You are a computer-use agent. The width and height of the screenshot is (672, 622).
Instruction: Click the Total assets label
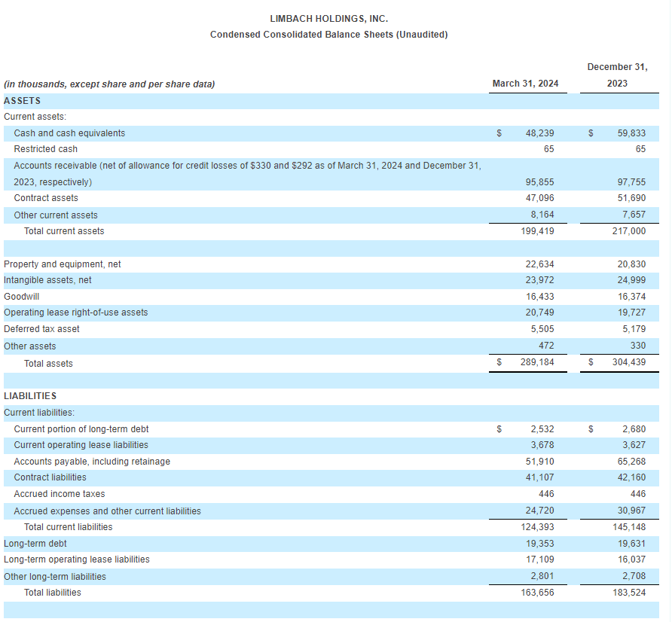pos(48,364)
